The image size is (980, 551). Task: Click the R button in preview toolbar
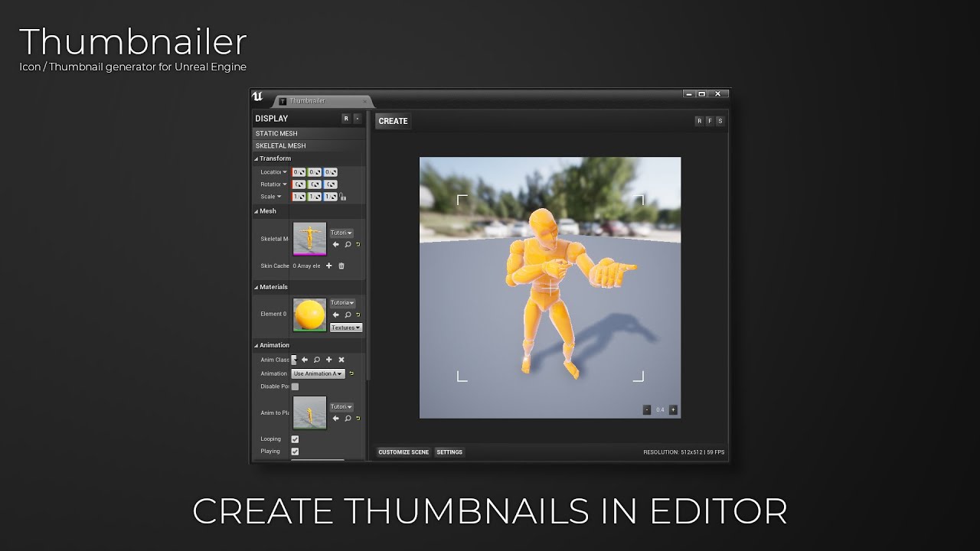699,121
